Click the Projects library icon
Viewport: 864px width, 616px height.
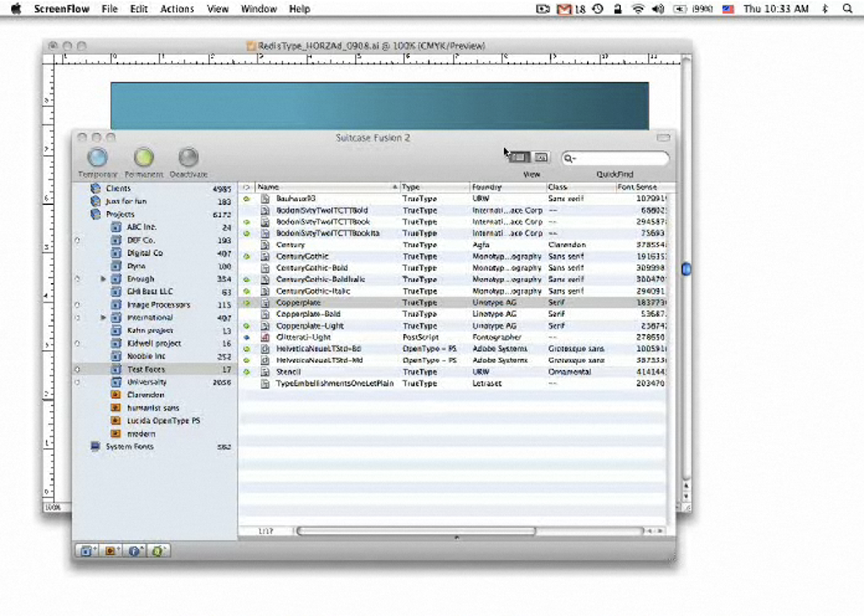point(96,214)
